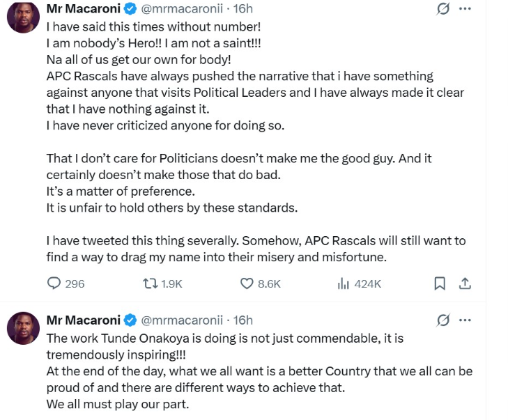View analytics showing 424K views

[x=343, y=283]
